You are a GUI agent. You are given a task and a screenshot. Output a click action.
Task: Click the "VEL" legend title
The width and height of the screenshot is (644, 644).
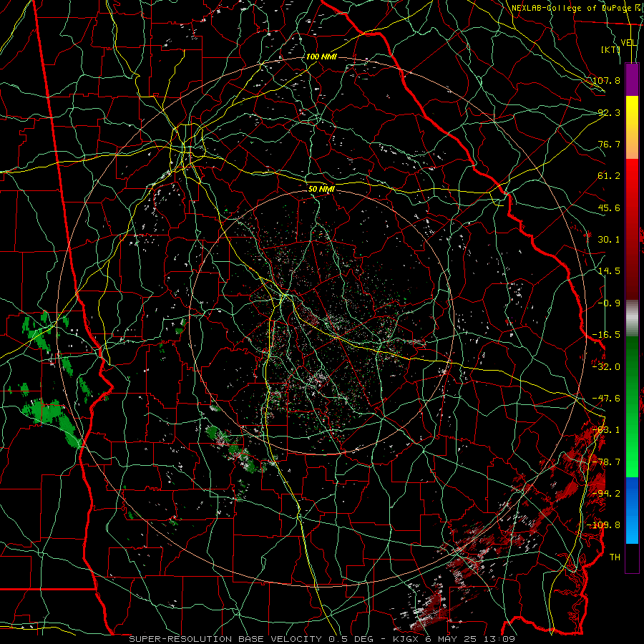click(629, 43)
